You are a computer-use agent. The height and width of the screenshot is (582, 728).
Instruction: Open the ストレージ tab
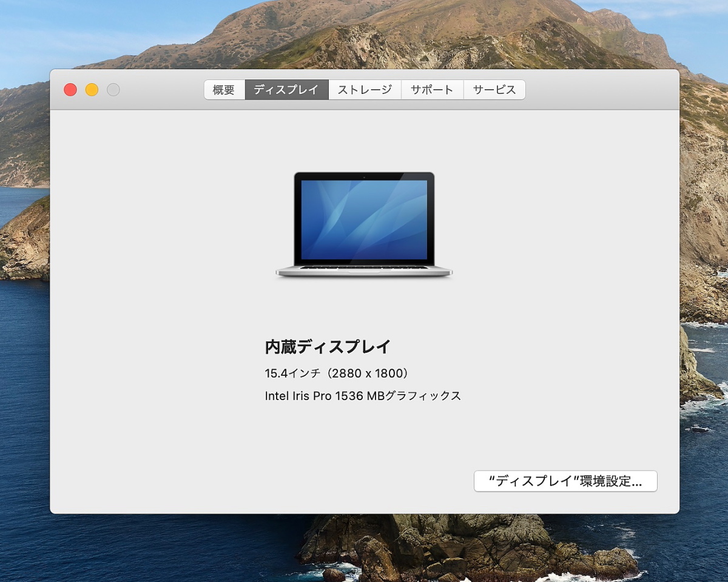pyautogui.click(x=365, y=90)
